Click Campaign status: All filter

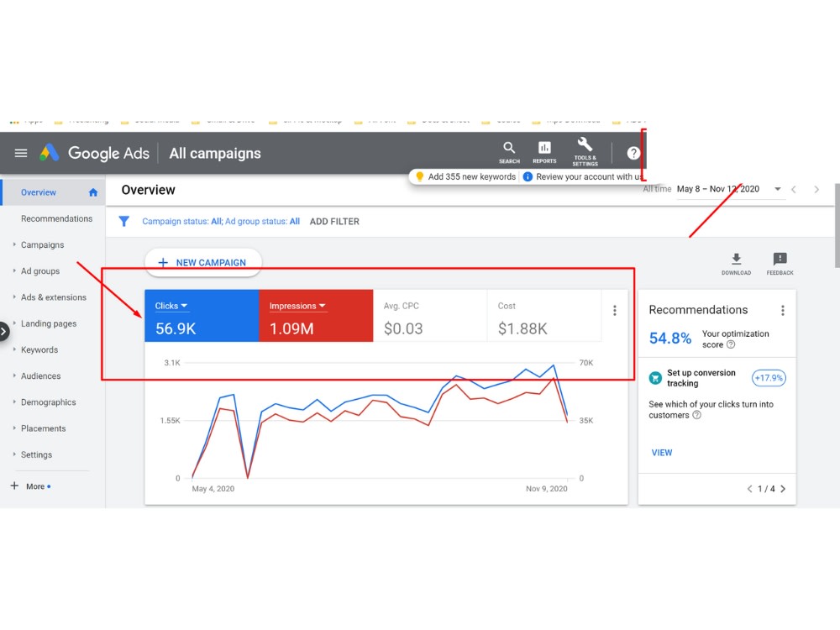point(182,221)
